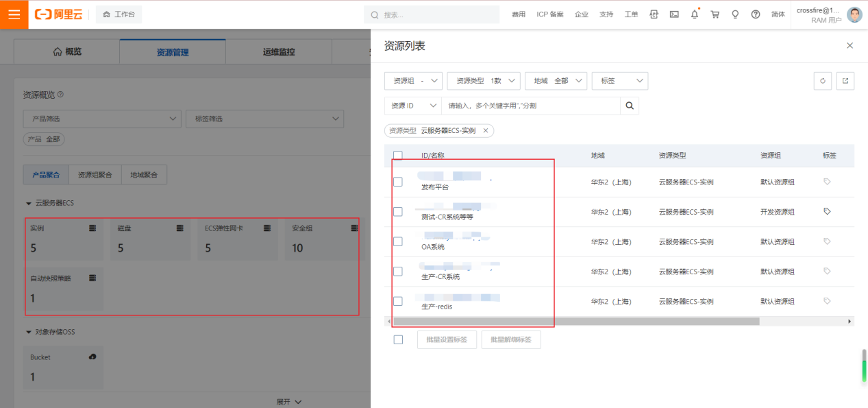
Task: Click the 批量设置标签 button
Action: coord(447,339)
